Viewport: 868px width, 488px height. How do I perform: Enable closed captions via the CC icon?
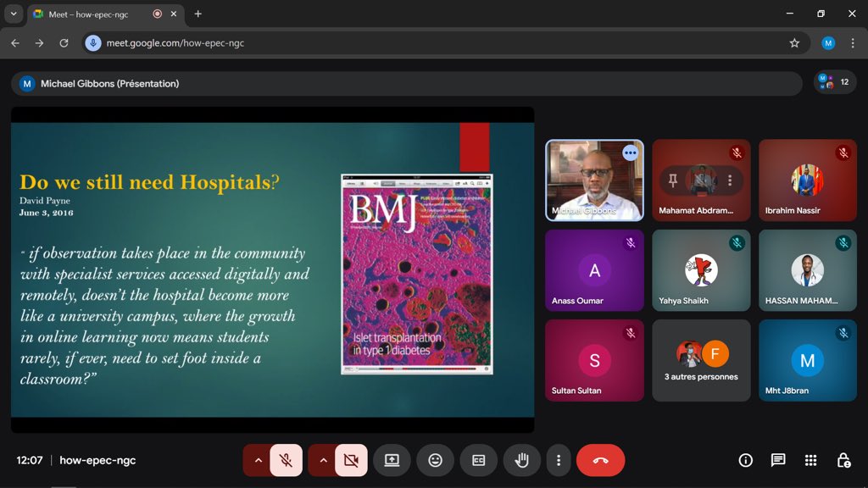(478, 460)
